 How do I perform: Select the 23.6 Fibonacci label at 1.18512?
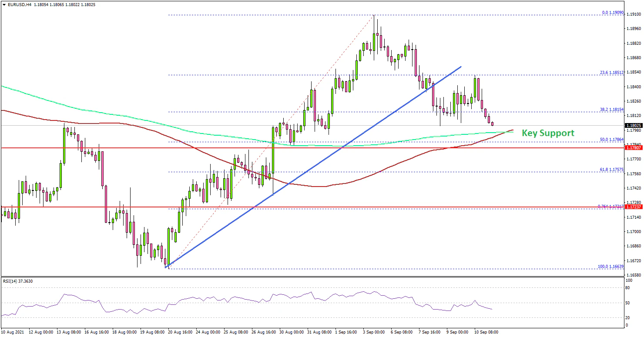(x=612, y=73)
